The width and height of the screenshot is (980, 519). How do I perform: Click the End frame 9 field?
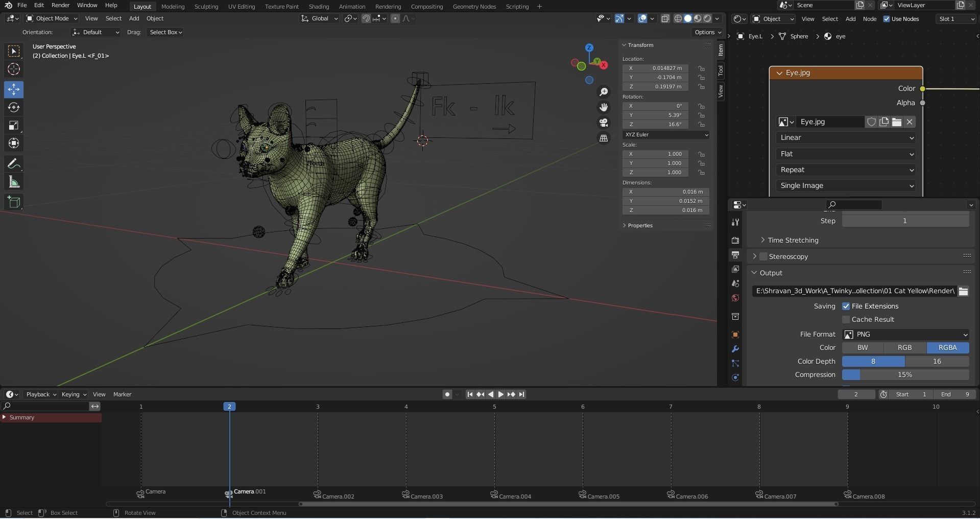954,394
